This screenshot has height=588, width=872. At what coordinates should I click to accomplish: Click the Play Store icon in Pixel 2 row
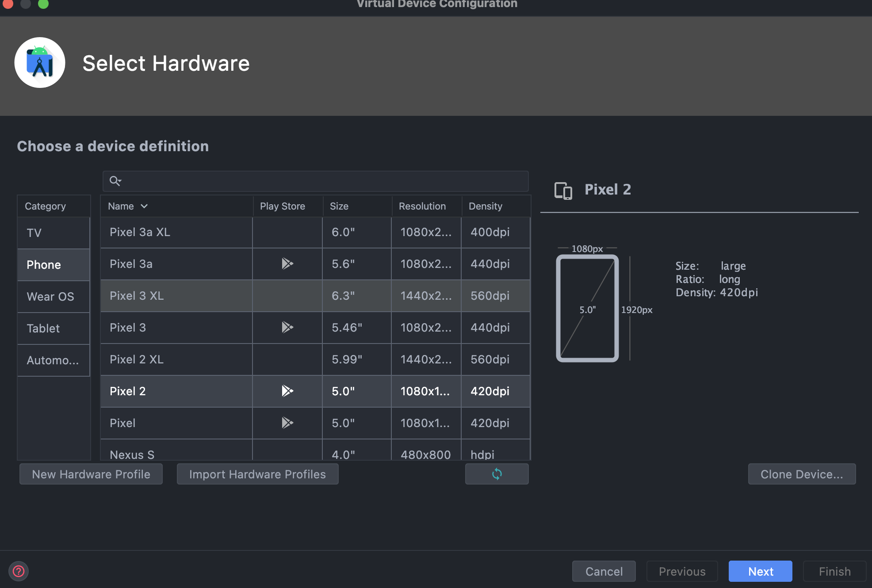[287, 391]
